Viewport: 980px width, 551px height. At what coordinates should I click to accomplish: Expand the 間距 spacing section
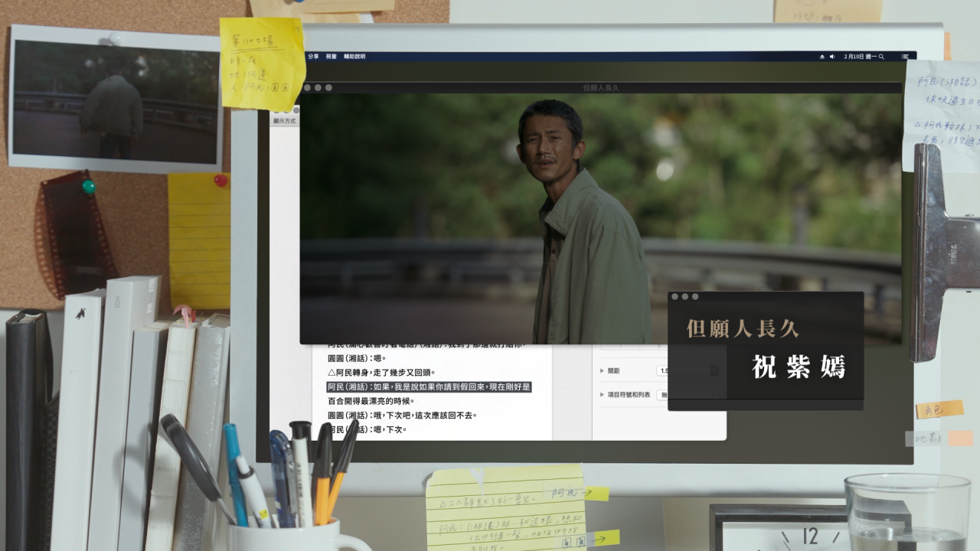pos(602,370)
